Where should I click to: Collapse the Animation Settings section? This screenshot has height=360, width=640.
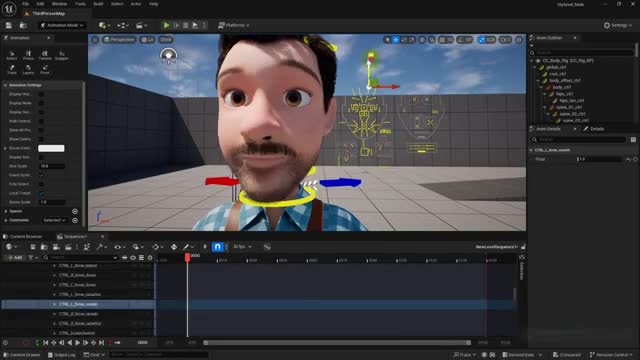(5, 85)
